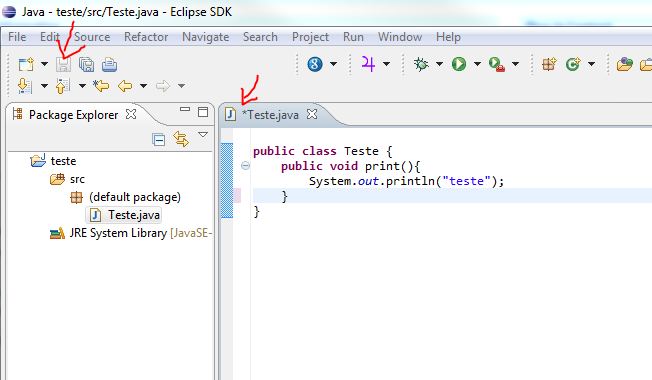Click the Next Annotation icon
Image resolution: width=652 pixels, height=380 pixels.
tap(25, 86)
